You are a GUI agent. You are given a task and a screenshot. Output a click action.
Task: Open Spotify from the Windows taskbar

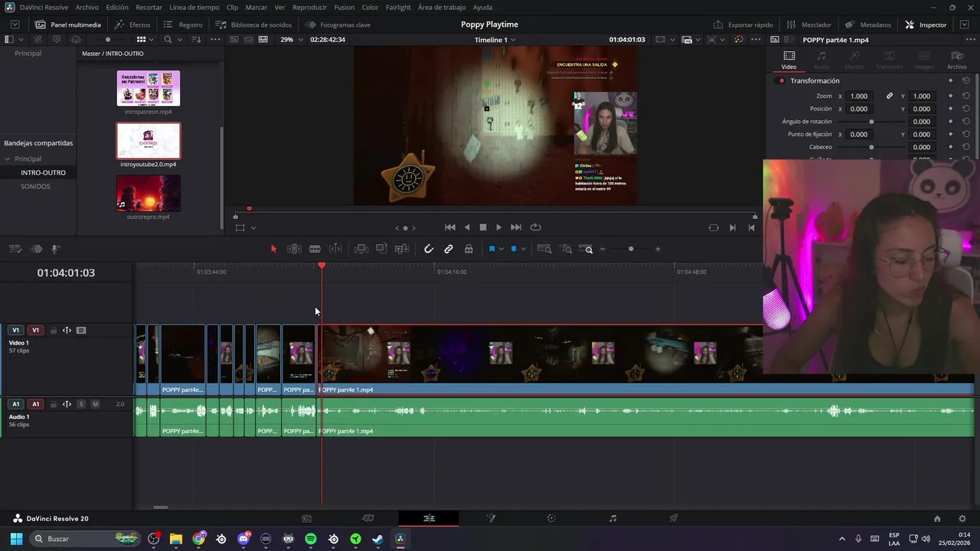coord(311,539)
